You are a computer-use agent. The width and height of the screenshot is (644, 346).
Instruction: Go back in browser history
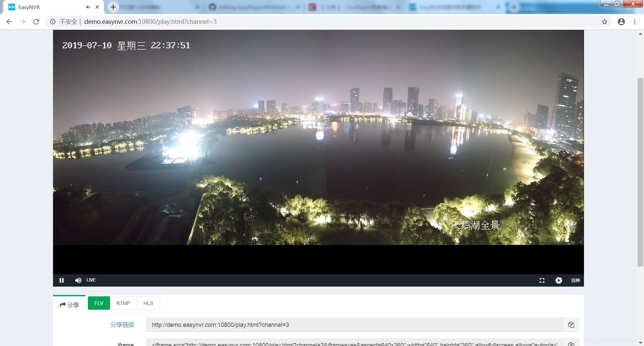[9, 22]
